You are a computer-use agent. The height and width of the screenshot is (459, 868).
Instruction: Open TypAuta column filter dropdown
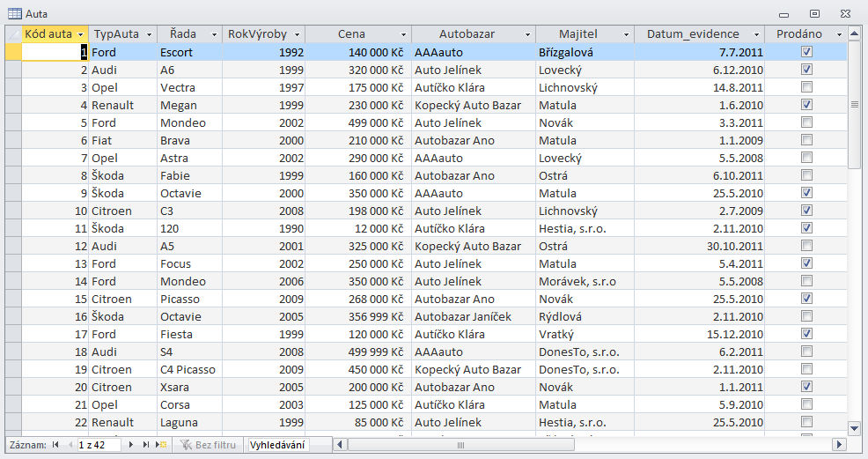(149, 34)
